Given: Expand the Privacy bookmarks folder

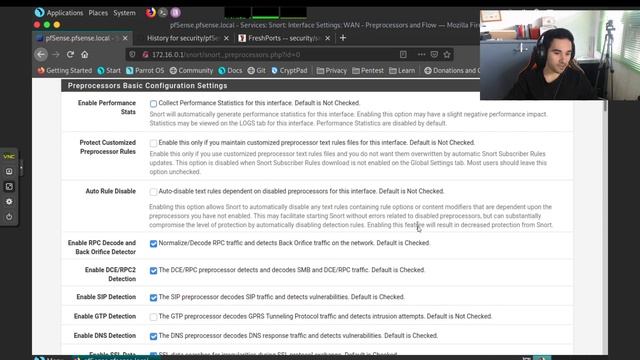Looking at the screenshot, I should (331, 71).
